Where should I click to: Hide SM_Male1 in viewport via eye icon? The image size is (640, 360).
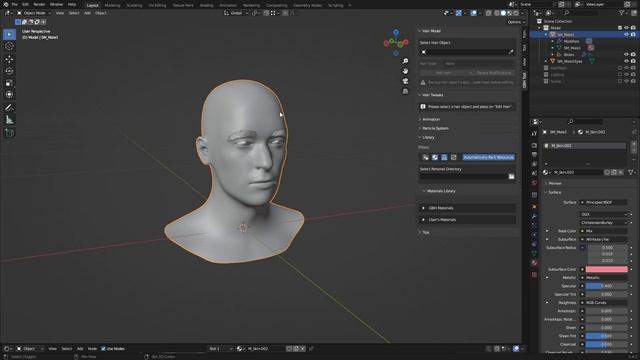pyautogui.click(x=626, y=35)
